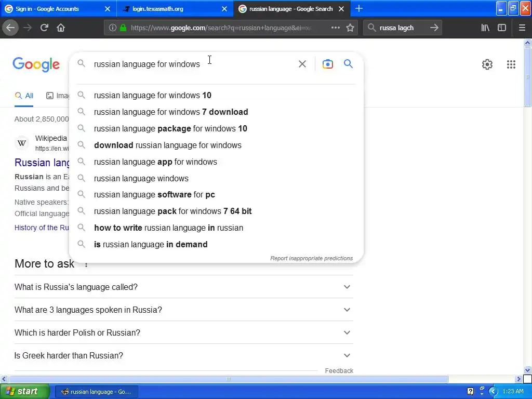Click taskbar russian language browser button
Viewport: 532px width, 399px height.
pos(96,392)
